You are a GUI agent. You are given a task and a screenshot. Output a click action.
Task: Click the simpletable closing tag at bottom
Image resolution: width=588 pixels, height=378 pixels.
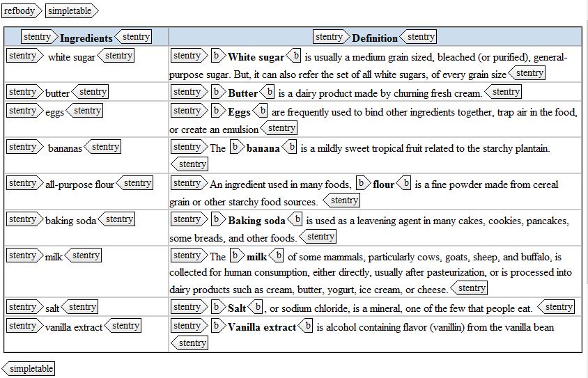[x=28, y=368]
